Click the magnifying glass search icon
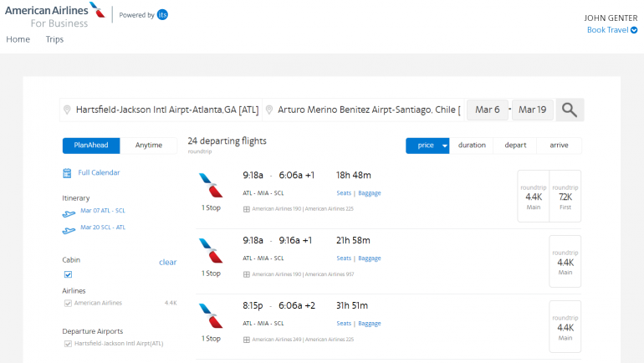Screen dimensions: 644x363 point(570,110)
